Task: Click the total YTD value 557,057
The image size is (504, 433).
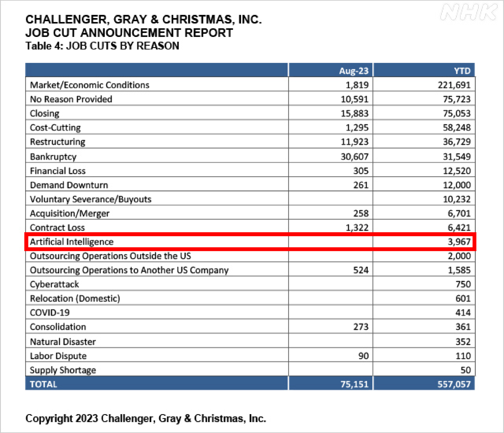Action: click(454, 384)
